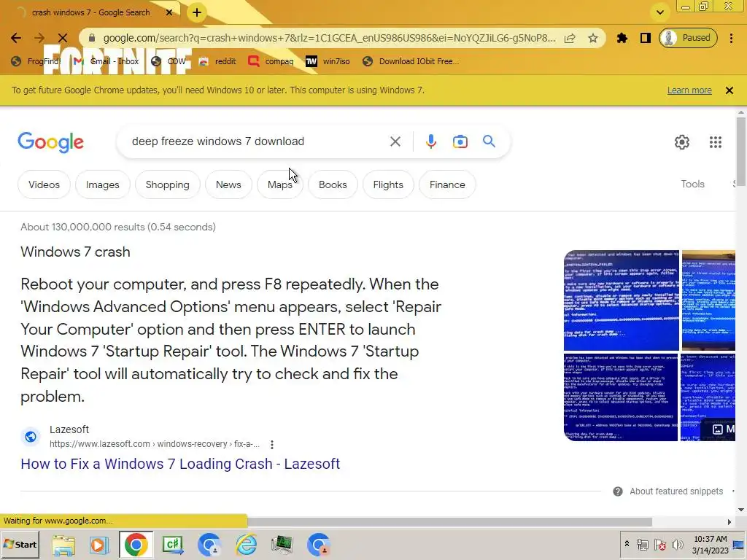Switch to Flights results
The width and height of the screenshot is (747, 560).
pyautogui.click(x=388, y=184)
